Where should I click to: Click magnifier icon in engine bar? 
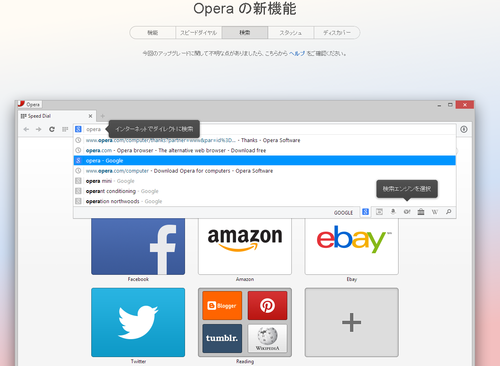(x=449, y=212)
